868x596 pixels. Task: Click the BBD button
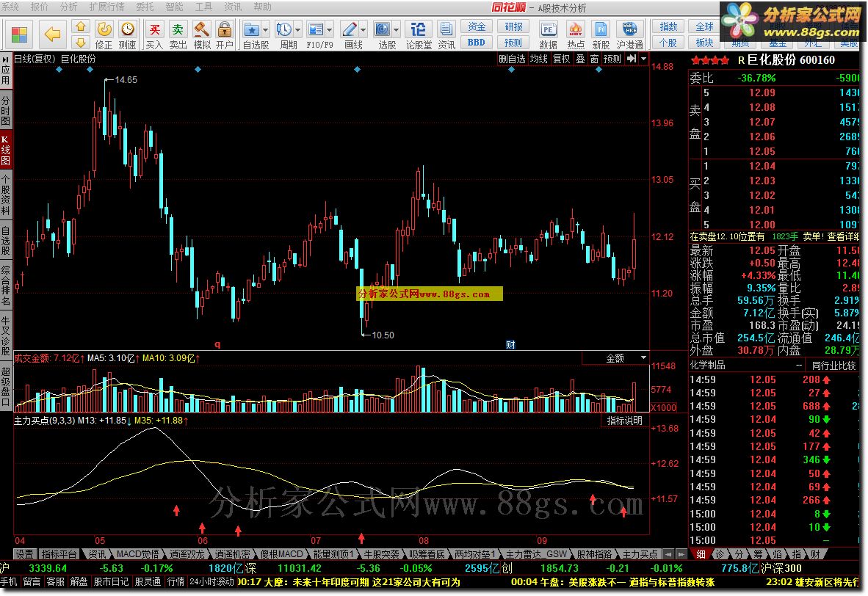[476, 42]
